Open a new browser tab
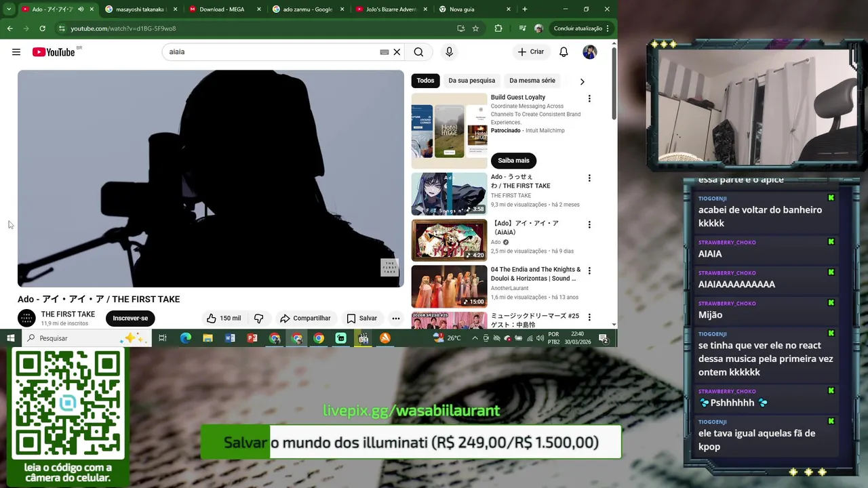868x488 pixels. tap(525, 9)
